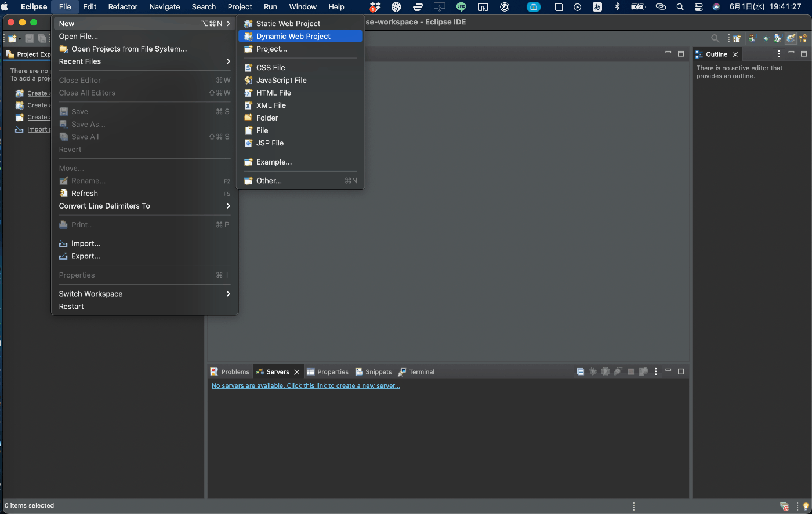The width and height of the screenshot is (812, 514).
Task: Click the Project Explorer view icon
Action: pos(10,54)
